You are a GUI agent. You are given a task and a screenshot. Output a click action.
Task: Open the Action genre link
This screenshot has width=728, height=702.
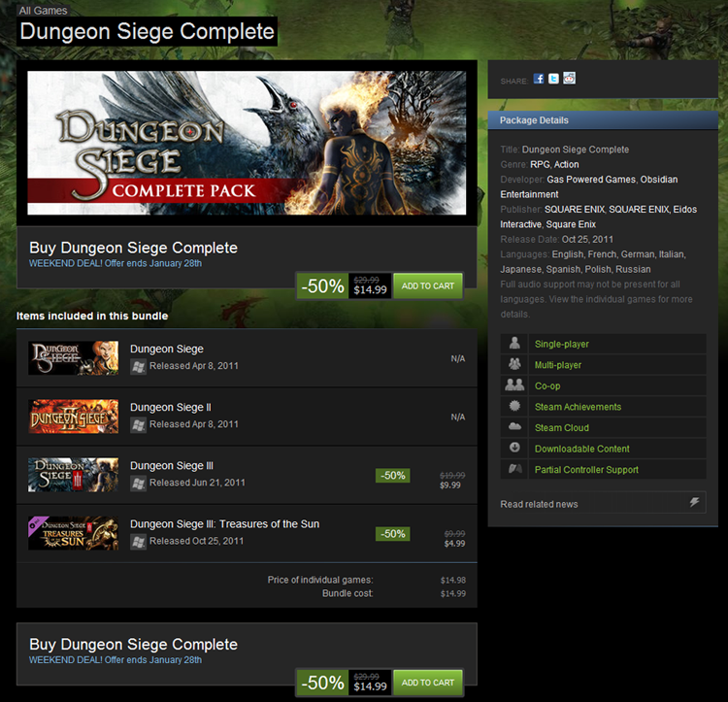[566, 164]
